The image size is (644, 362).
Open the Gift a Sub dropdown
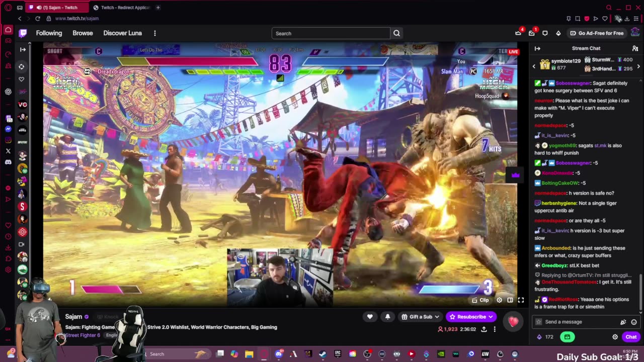(421, 317)
